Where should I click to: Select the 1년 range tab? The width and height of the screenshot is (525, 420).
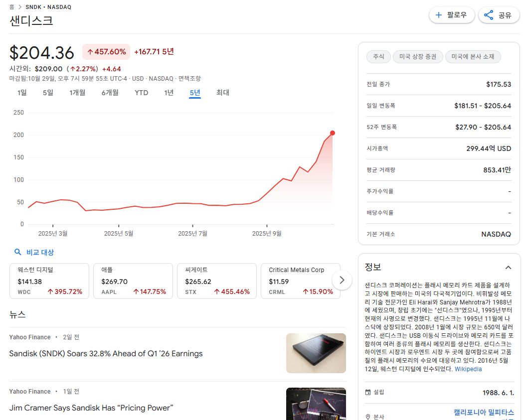[169, 93]
